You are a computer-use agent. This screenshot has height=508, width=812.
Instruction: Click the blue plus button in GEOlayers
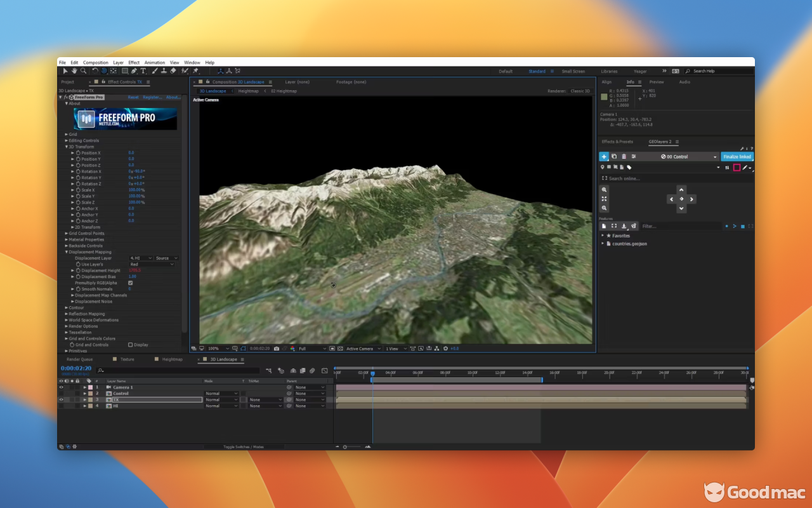pyautogui.click(x=604, y=156)
